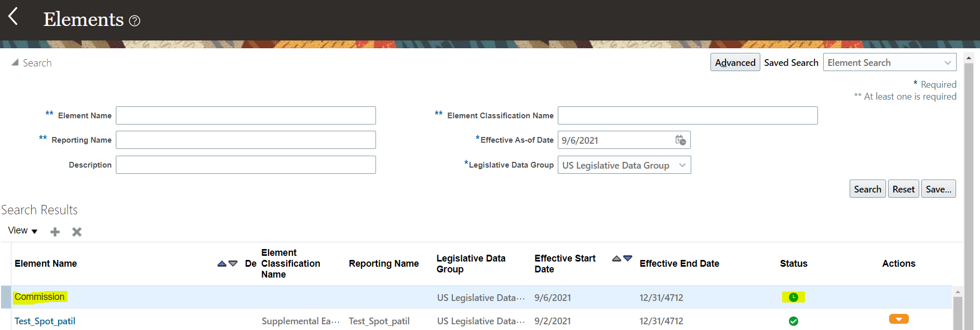Viewport: 980px width, 330px height.
Task: Click Commission row clock status icon
Action: pos(793,297)
